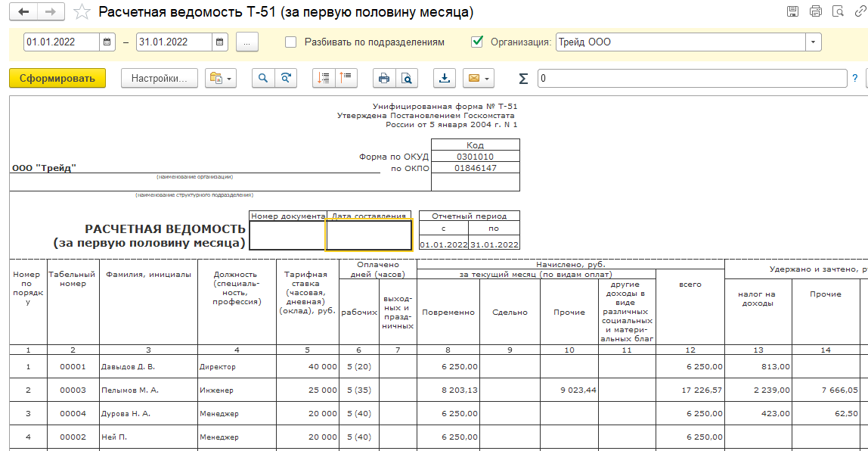The image size is (868, 451).
Task: Open calendar for end date 31.01.2022
Action: (219, 42)
